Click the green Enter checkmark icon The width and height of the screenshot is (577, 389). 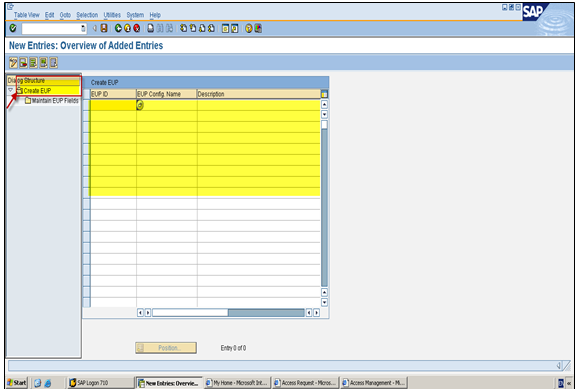click(13, 28)
